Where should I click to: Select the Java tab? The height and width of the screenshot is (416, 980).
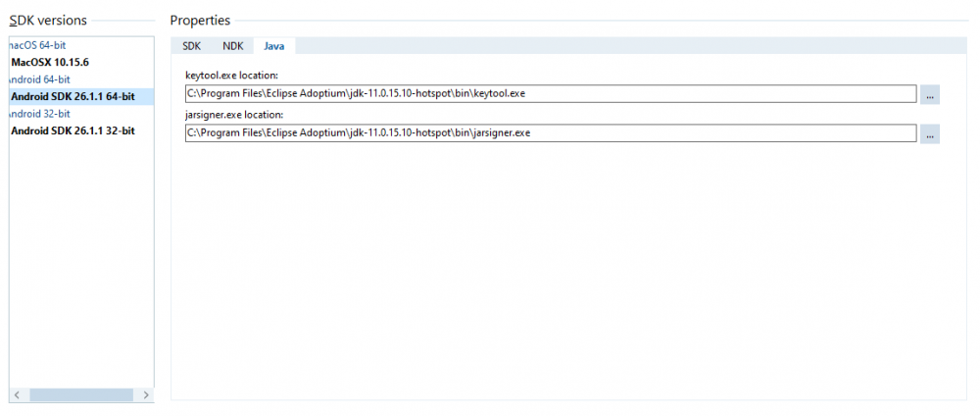[x=273, y=46]
